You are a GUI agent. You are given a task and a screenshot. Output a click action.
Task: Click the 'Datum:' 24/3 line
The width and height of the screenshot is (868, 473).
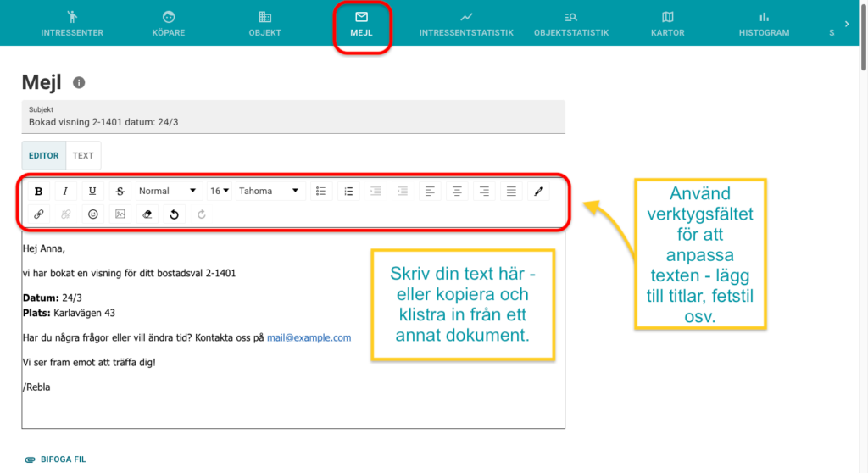(x=52, y=298)
